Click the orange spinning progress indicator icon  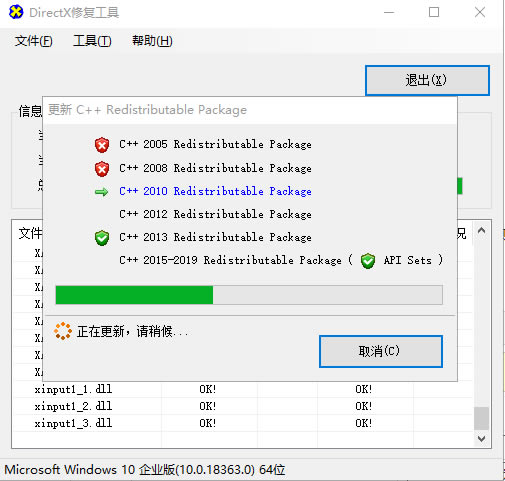[x=63, y=331]
